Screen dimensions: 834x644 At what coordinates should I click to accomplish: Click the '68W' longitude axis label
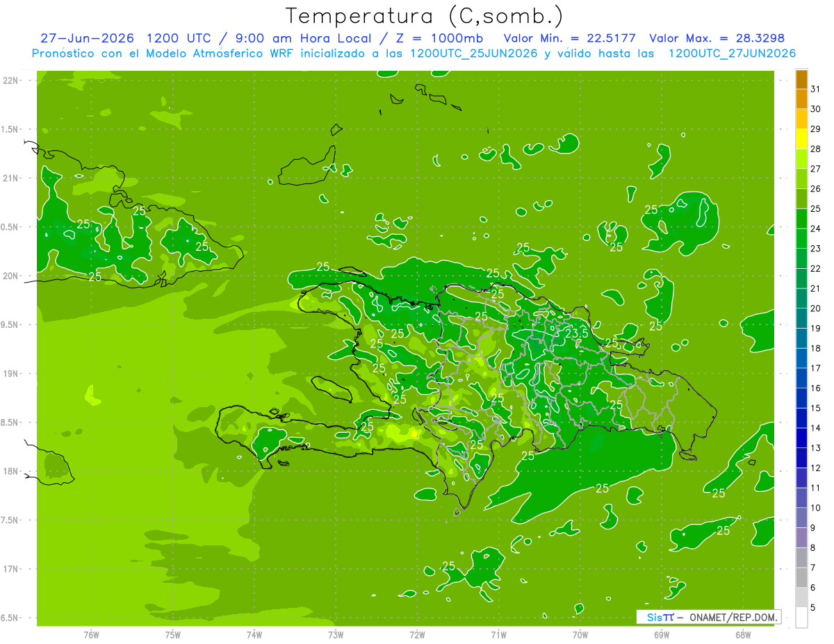pos(743,635)
